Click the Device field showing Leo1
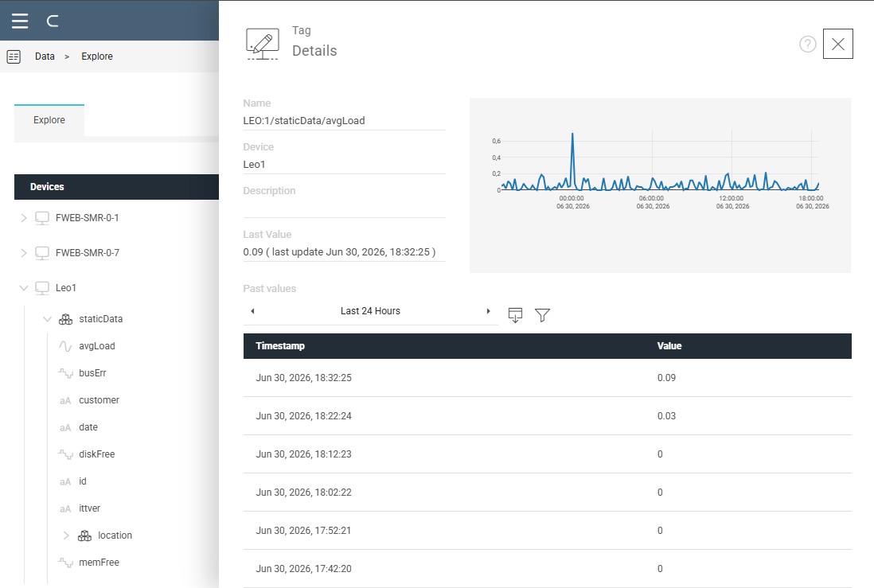Screen dimensions: 874x588 click(x=344, y=165)
